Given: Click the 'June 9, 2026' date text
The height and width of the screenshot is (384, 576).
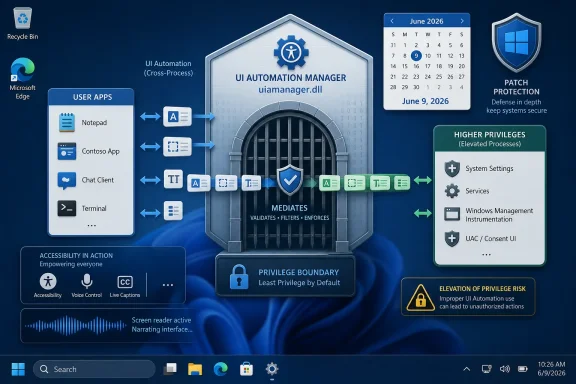Looking at the screenshot, I should point(425,101).
